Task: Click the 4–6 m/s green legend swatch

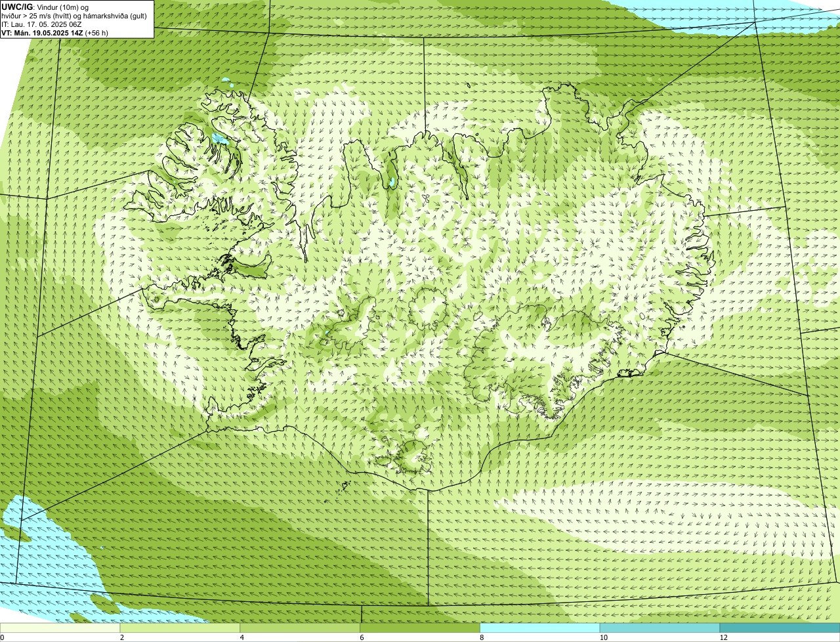Action: click(x=301, y=628)
